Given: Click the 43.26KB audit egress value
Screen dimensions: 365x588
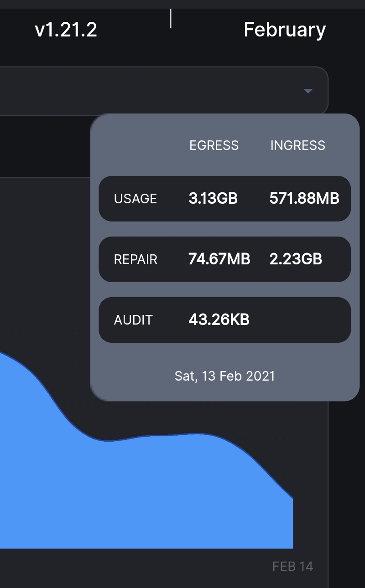Looking at the screenshot, I should (219, 320).
